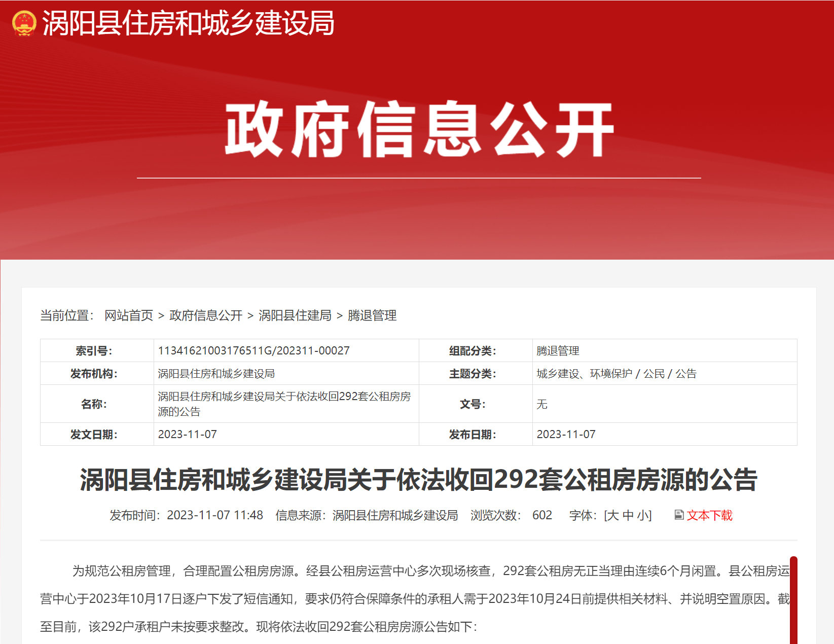Click the red vertical scrollbar on the right
834x644 pixels.
[x=793, y=600]
